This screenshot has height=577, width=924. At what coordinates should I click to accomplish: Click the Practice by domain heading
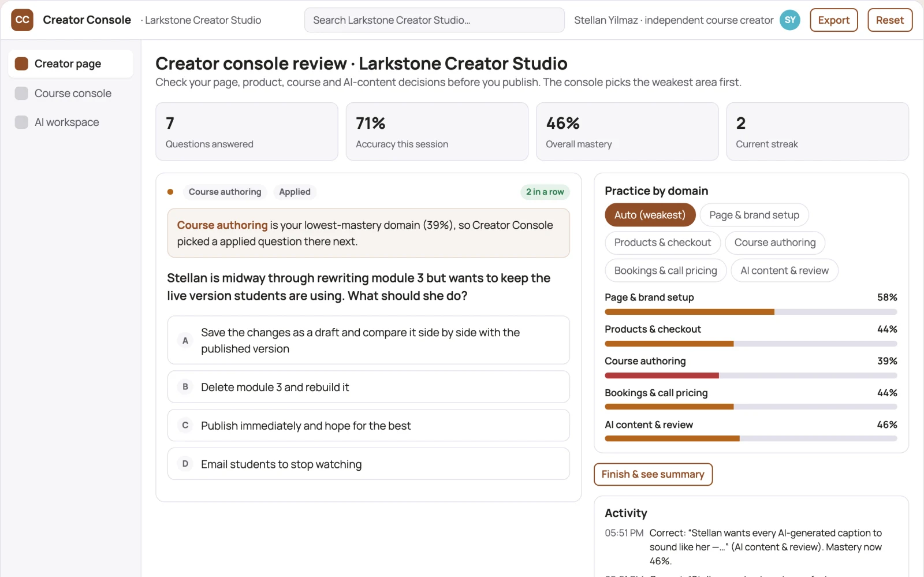click(x=656, y=191)
